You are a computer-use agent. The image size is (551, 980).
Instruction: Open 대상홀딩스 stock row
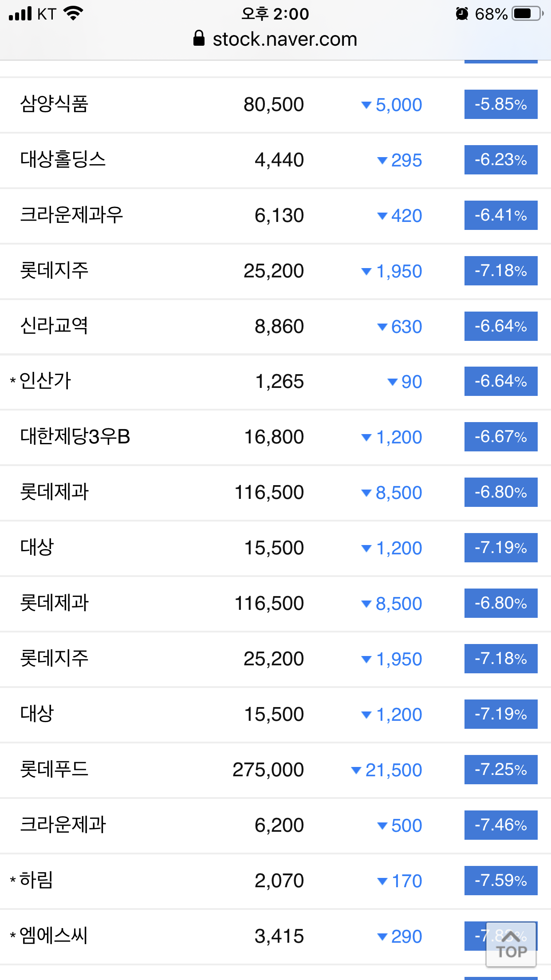pyautogui.click(x=63, y=160)
